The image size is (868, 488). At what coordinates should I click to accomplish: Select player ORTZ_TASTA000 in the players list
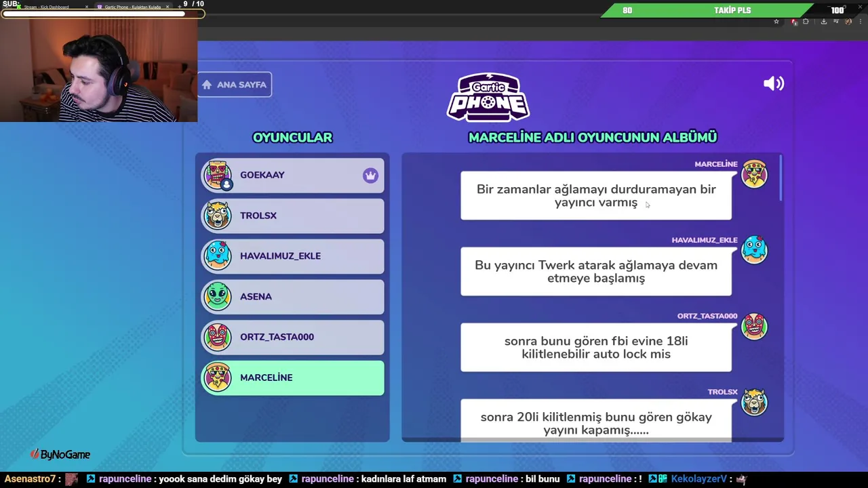pos(292,337)
